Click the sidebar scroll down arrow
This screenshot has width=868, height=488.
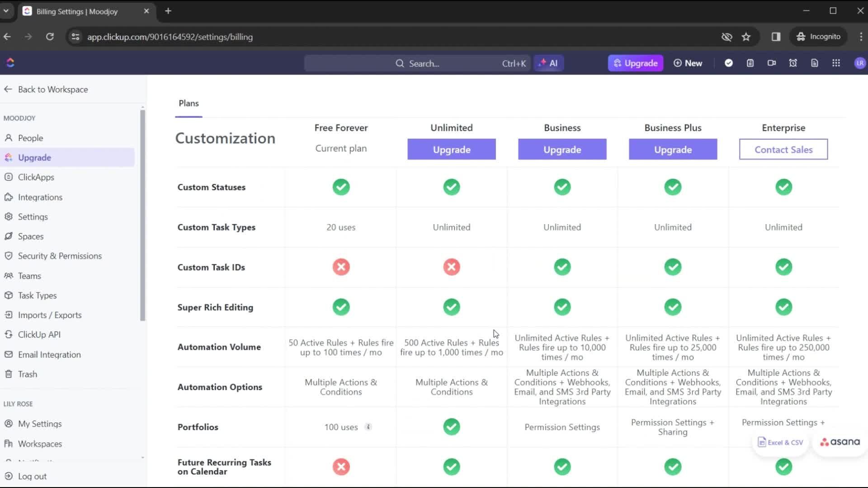(x=143, y=458)
